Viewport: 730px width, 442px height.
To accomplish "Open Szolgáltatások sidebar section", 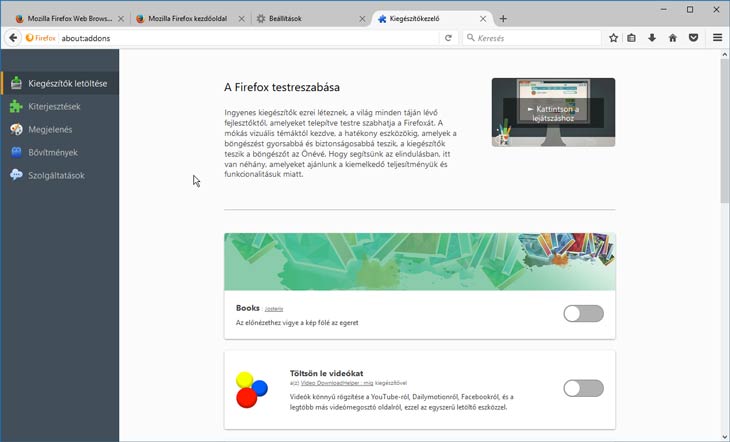I will pyautogui.click(x=60, y=176).
